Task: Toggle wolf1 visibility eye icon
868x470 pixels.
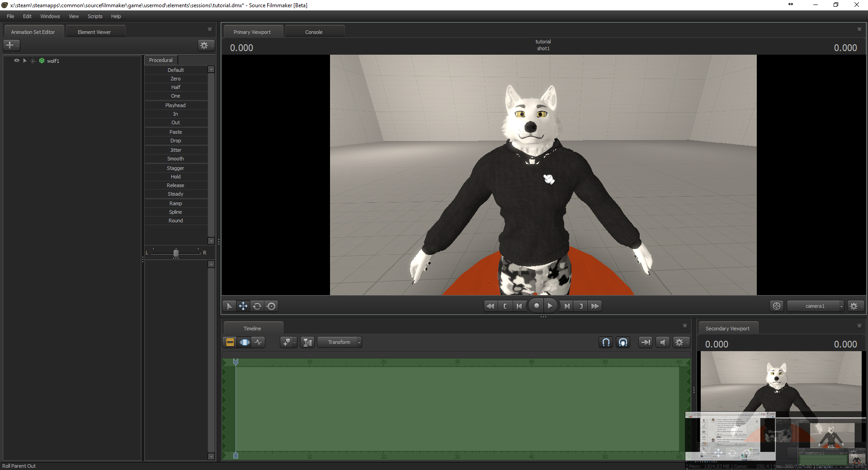Action: 17,61
